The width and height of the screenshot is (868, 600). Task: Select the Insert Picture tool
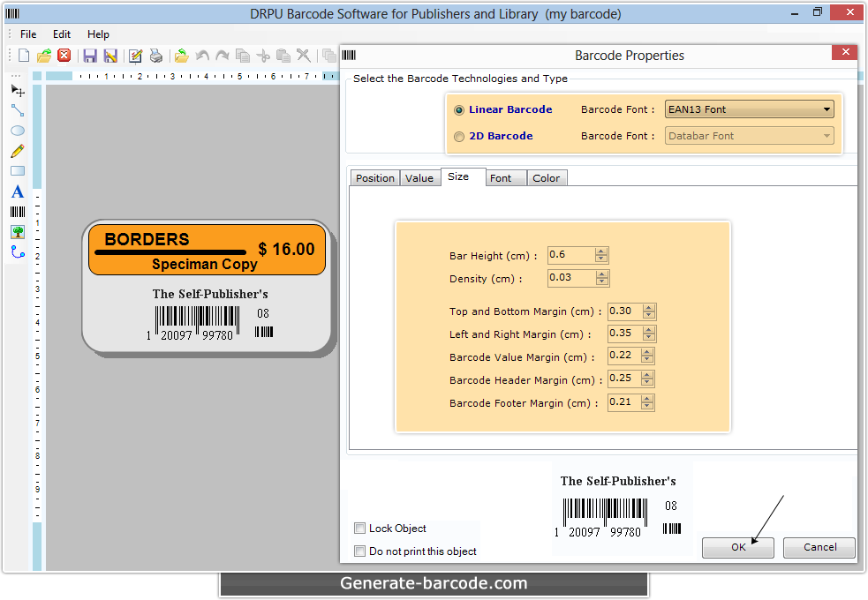pos(16,230)
